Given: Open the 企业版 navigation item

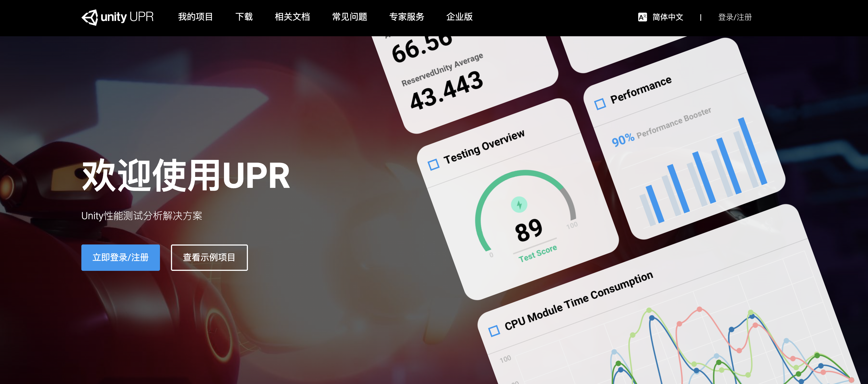Looking at the screenshot, I should [x=459, y=17].
